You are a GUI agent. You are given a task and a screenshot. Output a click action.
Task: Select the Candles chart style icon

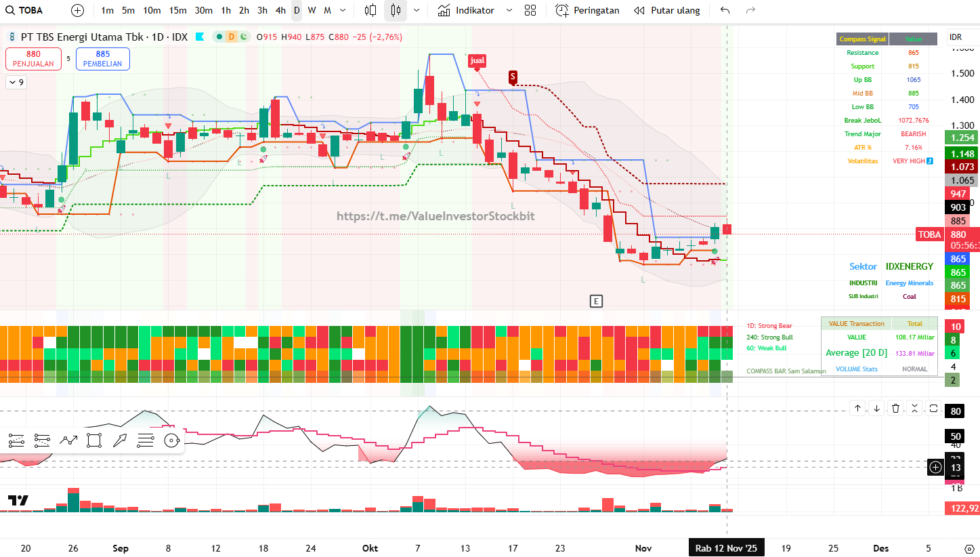pyautogui.click(x=396, y=10)
